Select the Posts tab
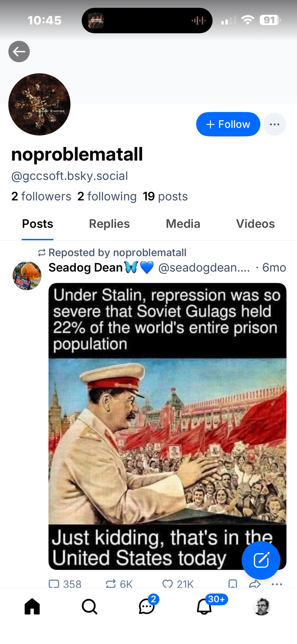The height and width of the screenshot is (644, 297). click(37, 224)
